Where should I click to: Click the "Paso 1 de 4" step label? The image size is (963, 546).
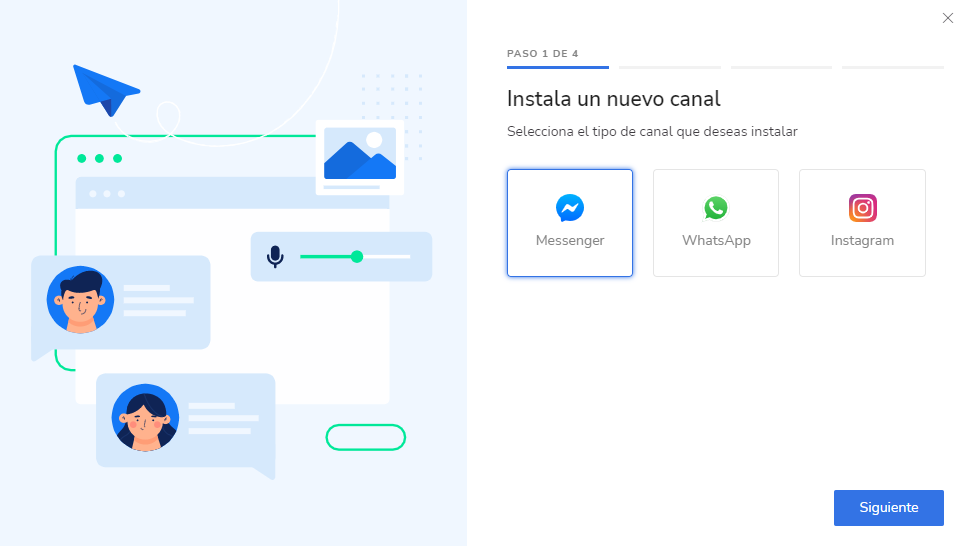[x=542, y=53]
